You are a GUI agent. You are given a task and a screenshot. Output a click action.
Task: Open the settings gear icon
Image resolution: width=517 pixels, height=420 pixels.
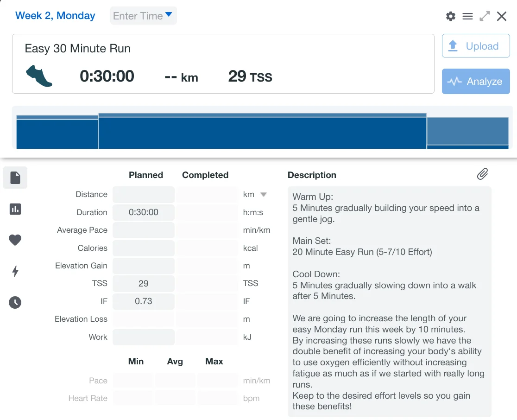[450, 17]
